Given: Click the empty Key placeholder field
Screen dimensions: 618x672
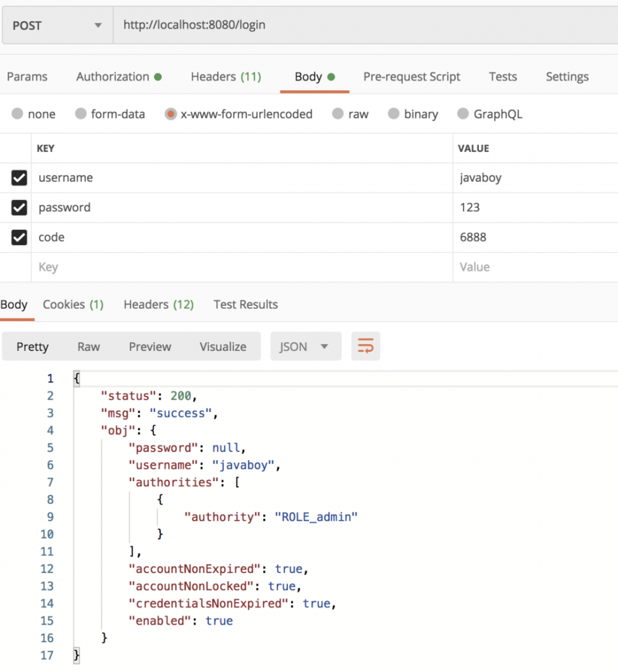Looking at the screenshot, I should tap(241, 267).
